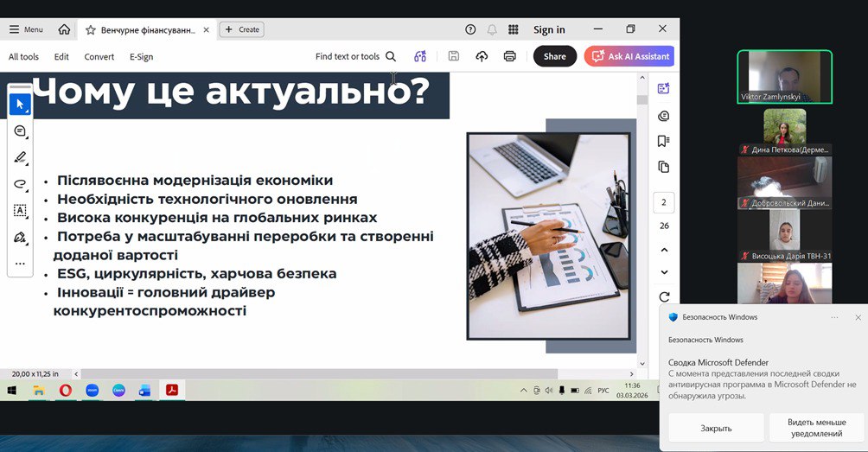The image size is (868, 452).
Task: Choose the highlighter pen tool
Action: pyautogui.click(x=20, y=157)
